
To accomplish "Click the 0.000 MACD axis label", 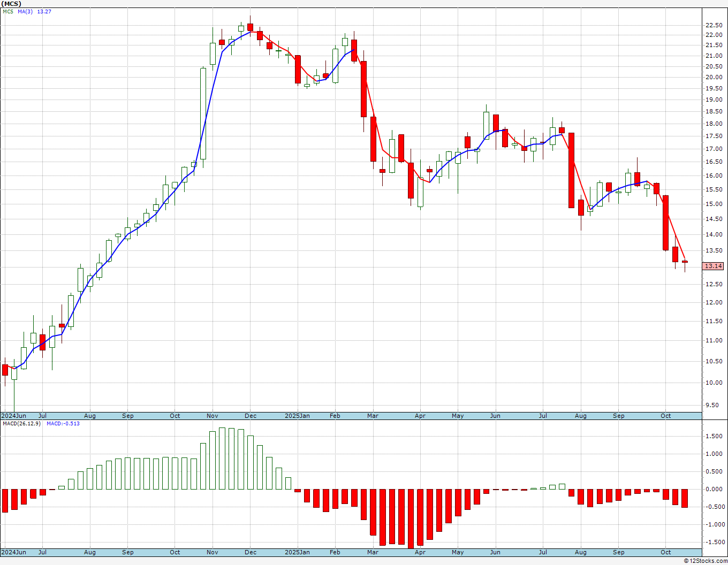I will click(715, 489).
